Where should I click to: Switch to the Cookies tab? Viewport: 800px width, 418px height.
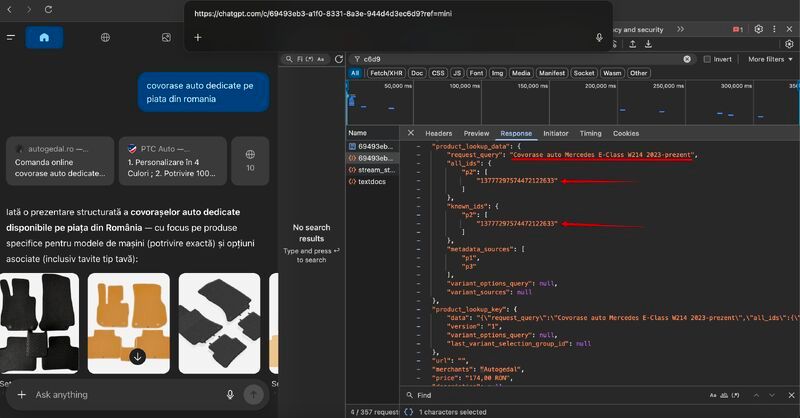(626, 133)
